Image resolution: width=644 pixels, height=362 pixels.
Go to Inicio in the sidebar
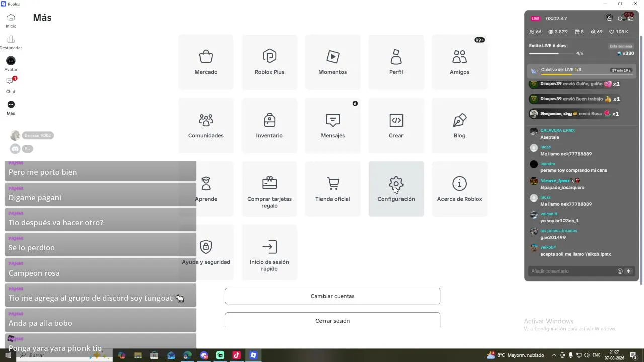[x=11, y=21]
